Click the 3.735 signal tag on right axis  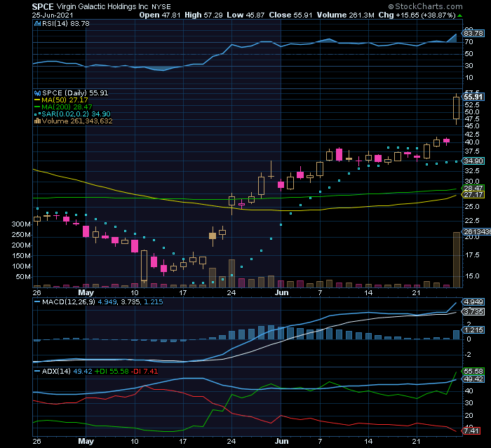473,312
